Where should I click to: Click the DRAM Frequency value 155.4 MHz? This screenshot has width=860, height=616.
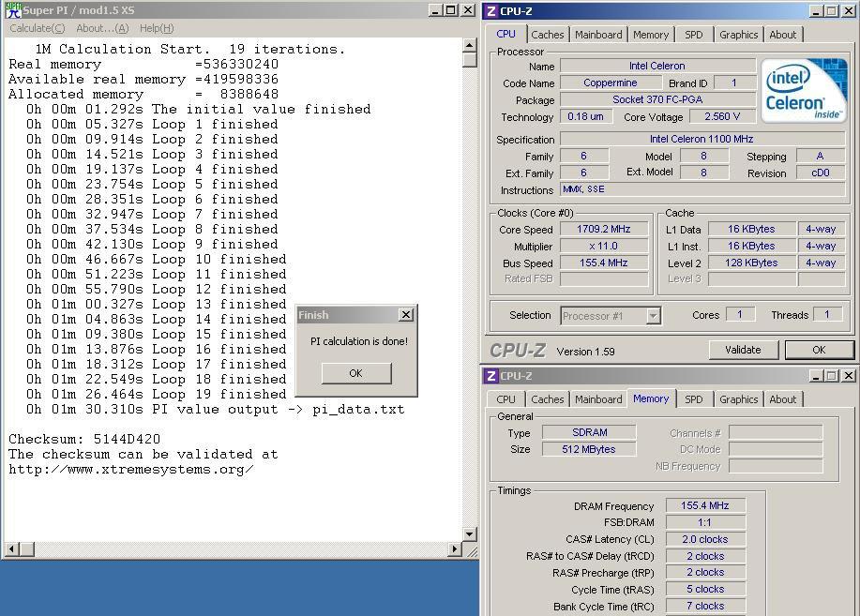pyautogui.click(x=705, y=505)
